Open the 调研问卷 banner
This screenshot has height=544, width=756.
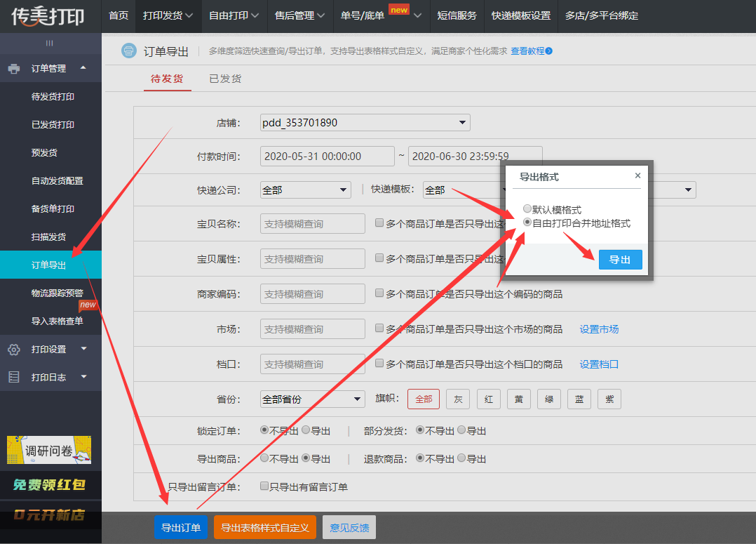point(49,450)
